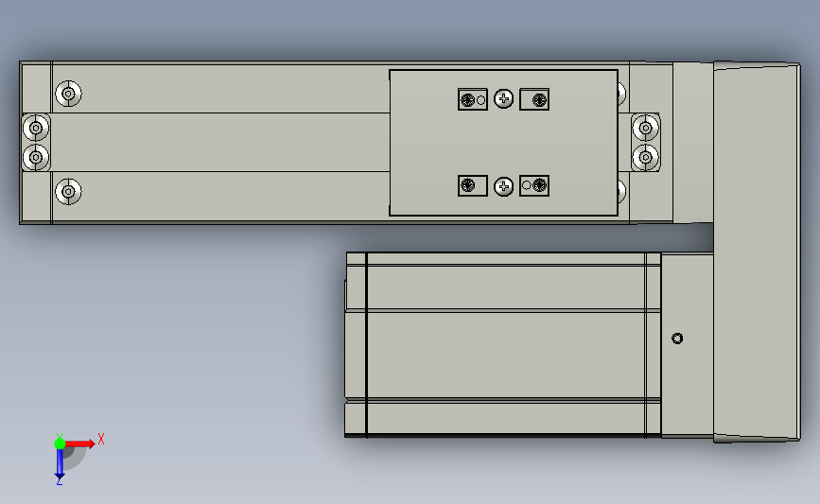820x504 pixels.
Task: Pick the bottom-right rectangular slot on the carriage
Action: click(x=534, y=185)
